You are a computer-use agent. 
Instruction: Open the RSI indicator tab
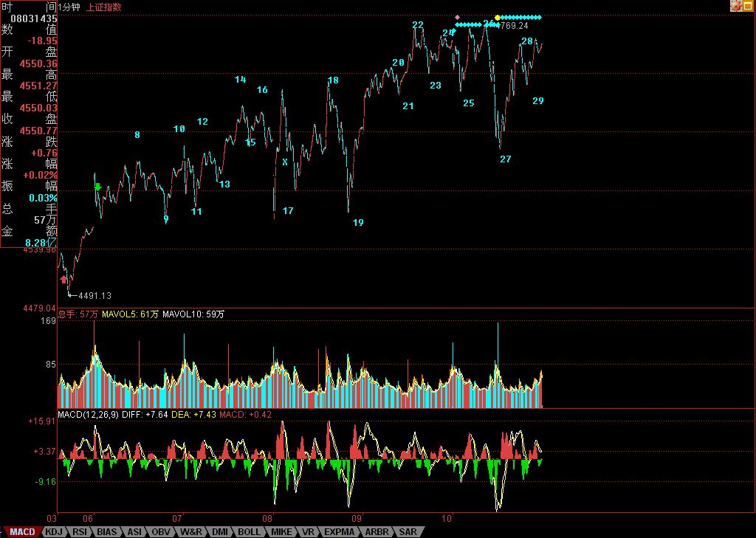coord(80,531)
